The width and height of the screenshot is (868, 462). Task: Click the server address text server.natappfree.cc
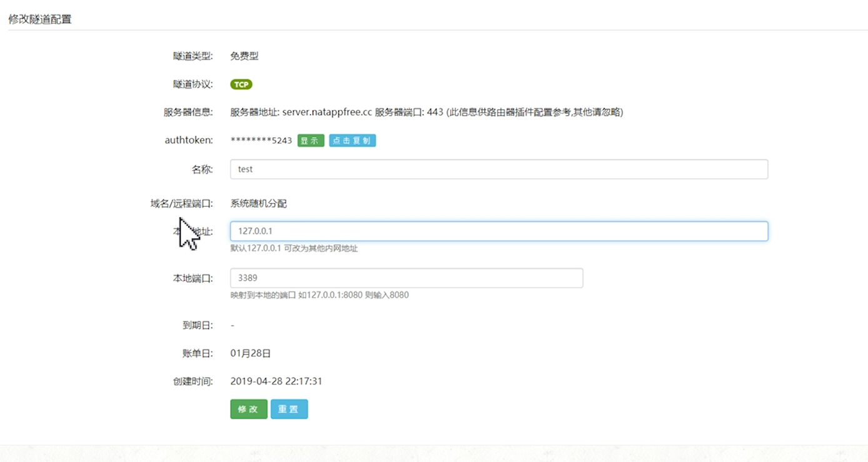pyautogui.click(x=327, y=113)
